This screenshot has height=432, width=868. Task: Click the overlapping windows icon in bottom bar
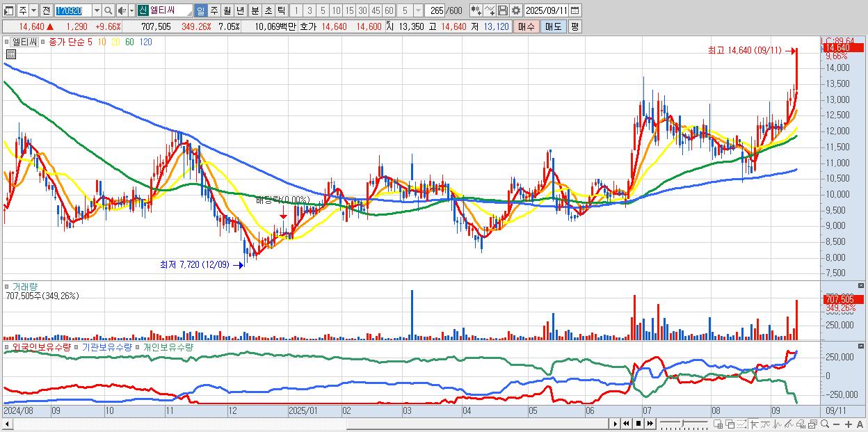click(730, 424)
